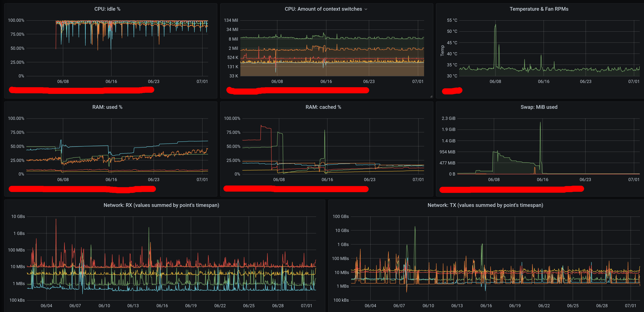Screen dimensions: 644x312
Task: Click 100 kBs label on Network RX axis
Action: (x=17, y=300)
